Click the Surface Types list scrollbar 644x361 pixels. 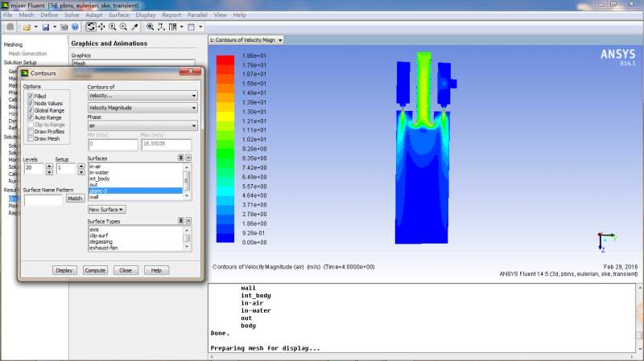pyautogui.click(x=187, y=238)
